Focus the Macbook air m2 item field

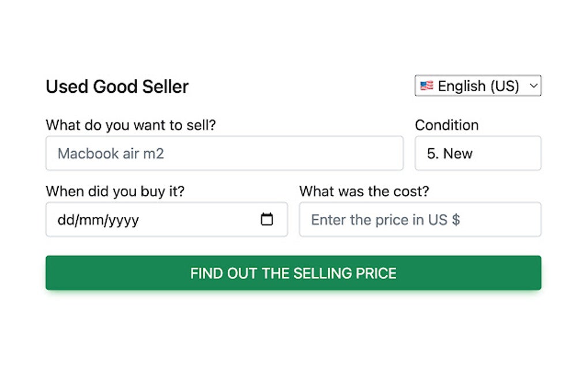pyautogui.click(x=224, y=153)
